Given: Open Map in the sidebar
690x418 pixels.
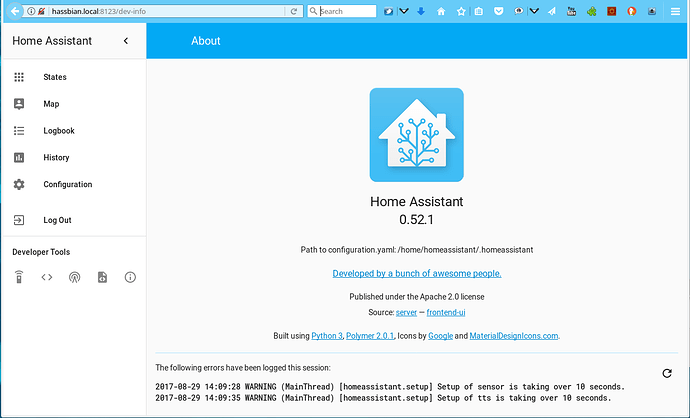Looking at the screenshot, I should click(x=74, y=104).
